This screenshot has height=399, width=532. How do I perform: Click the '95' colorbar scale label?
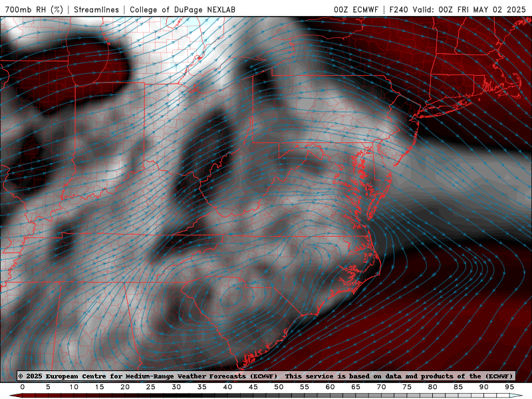tap(509, 387)
